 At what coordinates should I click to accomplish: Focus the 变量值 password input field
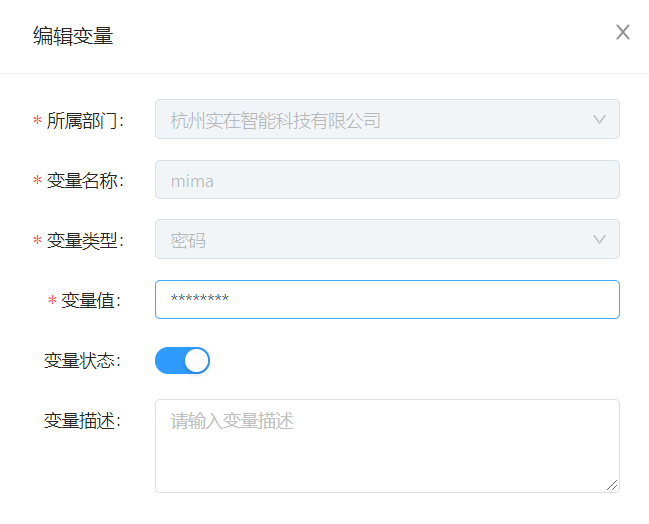point(387,299)
